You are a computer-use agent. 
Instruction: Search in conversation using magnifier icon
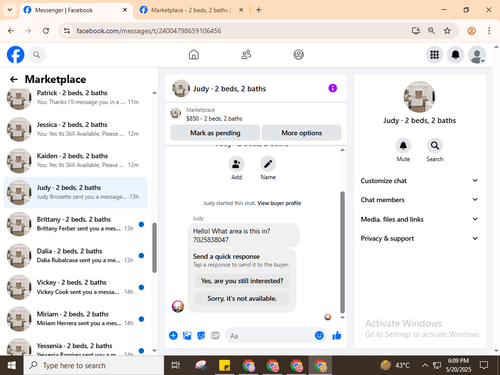click(x=435, y=146)
